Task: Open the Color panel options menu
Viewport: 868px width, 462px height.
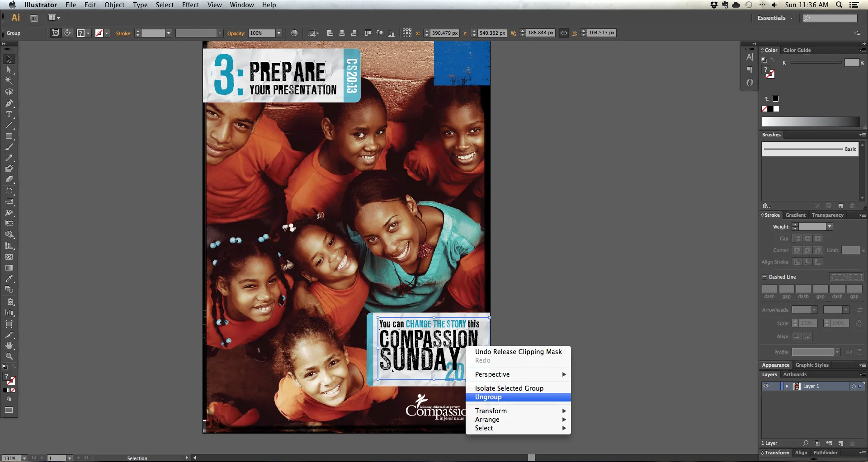Action: pyautogui.click(x=863, y=50)
